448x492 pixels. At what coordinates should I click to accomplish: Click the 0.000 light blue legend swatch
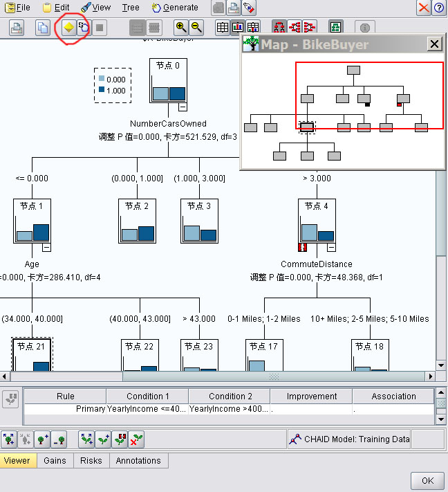[102, 78]
